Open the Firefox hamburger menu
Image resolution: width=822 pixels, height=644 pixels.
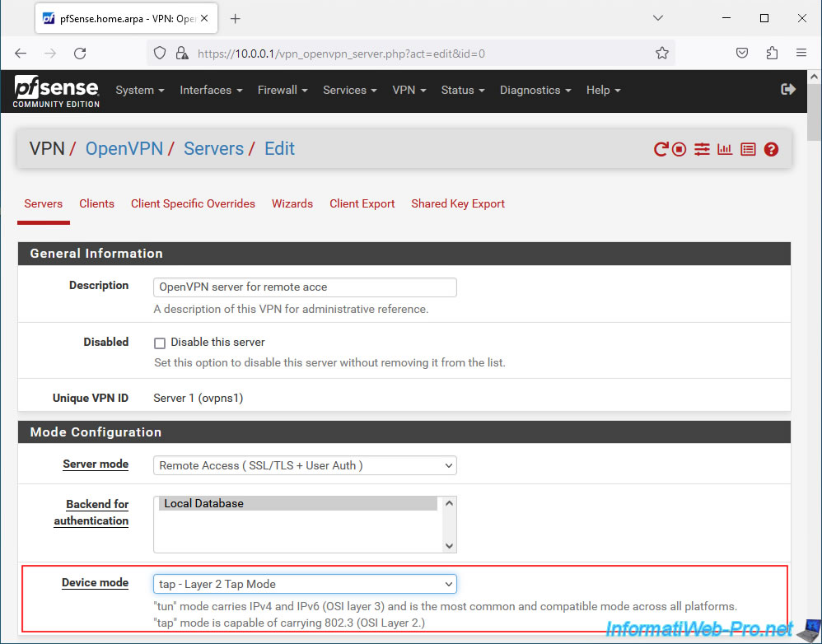click(801, 53)
